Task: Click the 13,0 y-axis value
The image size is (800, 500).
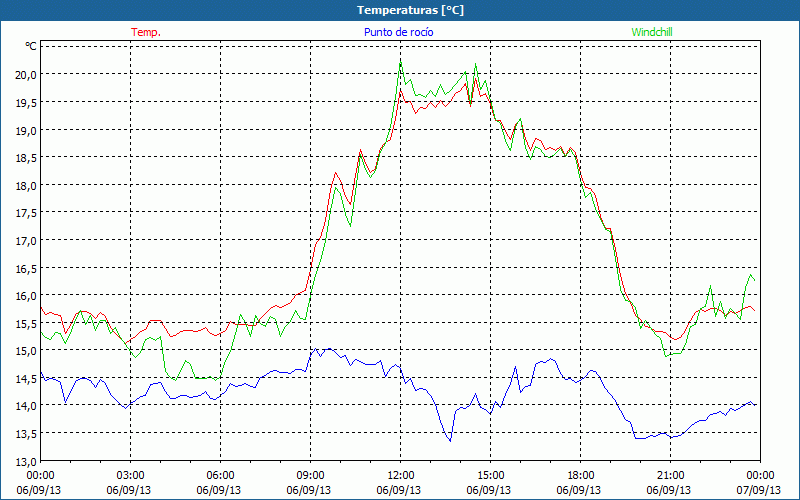Action: pyautogui.click(x=26, y=461)
